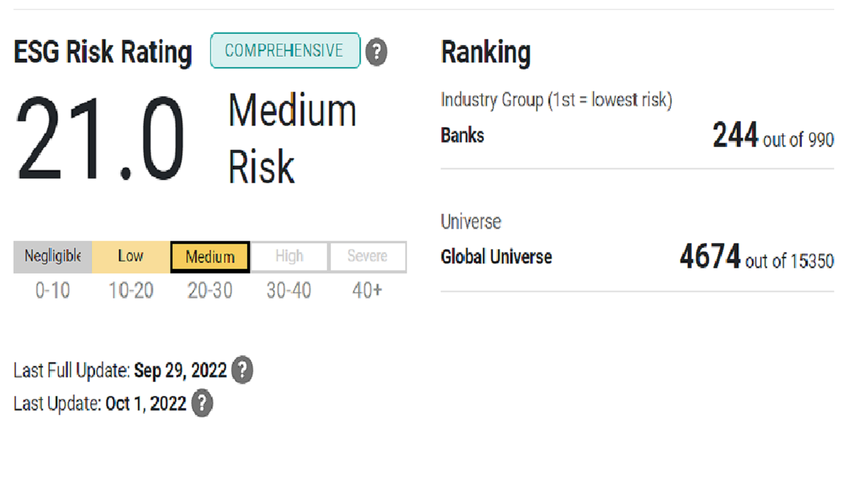Screen dimensions: 868x488
Task: Click the Ranking heading
Action: (486, 52)
